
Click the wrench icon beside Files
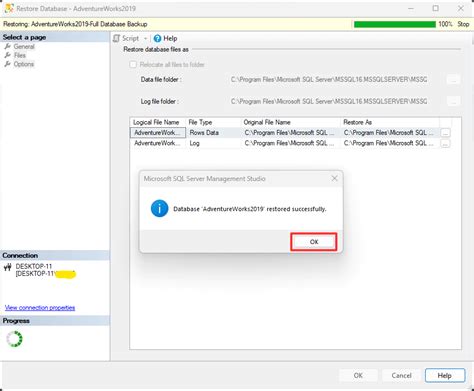pos(7,55)
